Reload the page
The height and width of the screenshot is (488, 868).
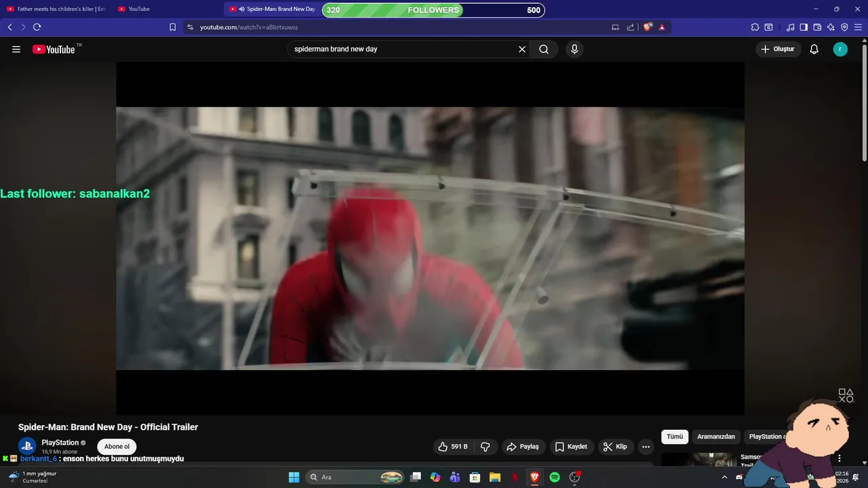coord(37,27)
